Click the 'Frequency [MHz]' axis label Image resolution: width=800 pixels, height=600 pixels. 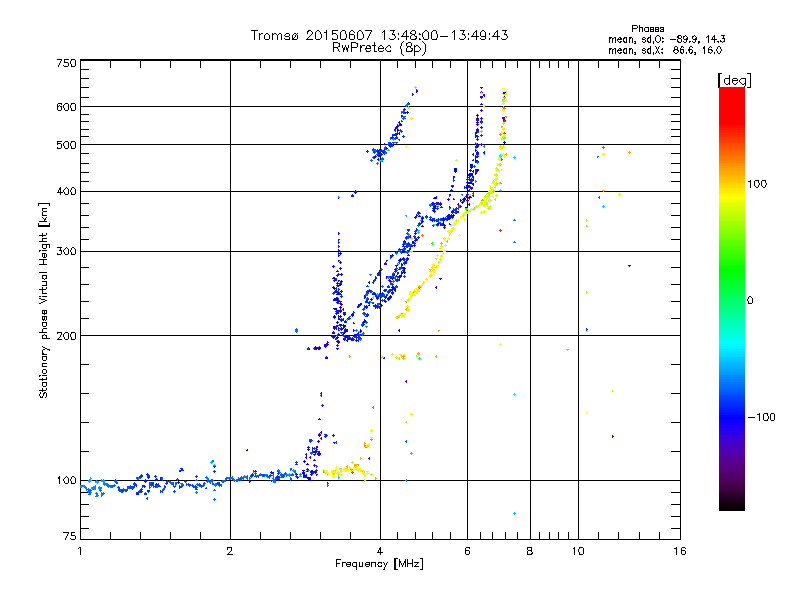coord(379,564)
